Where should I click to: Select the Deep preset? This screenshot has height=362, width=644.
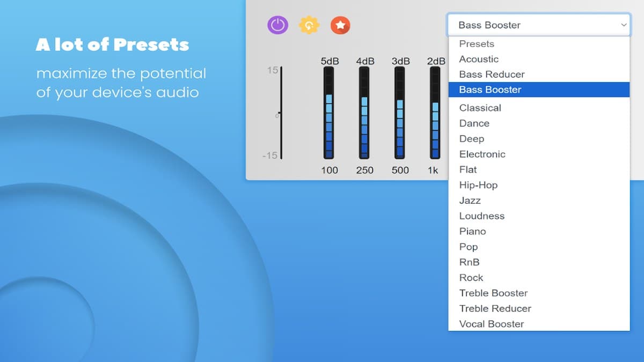(539, 139)
